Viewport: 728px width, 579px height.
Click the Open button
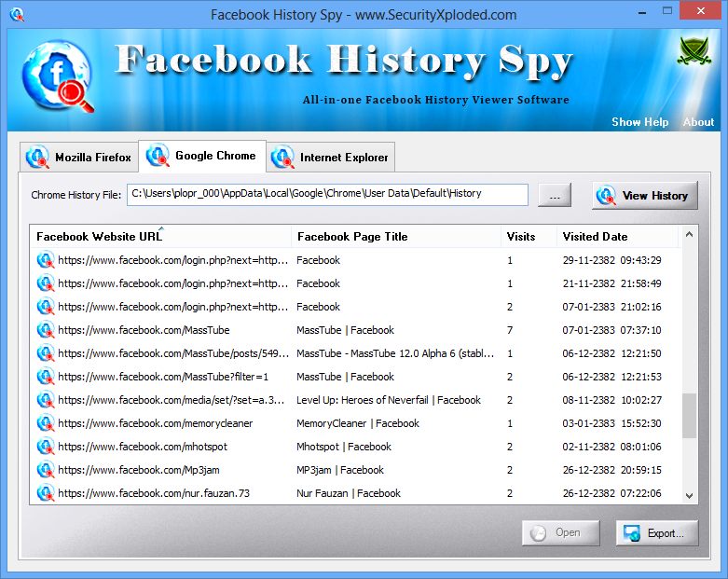[561, 532]
